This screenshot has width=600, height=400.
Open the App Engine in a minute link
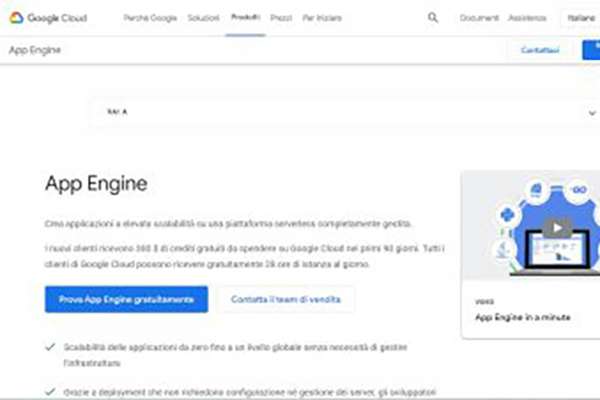pyautogui.click(x=523, y=317)
